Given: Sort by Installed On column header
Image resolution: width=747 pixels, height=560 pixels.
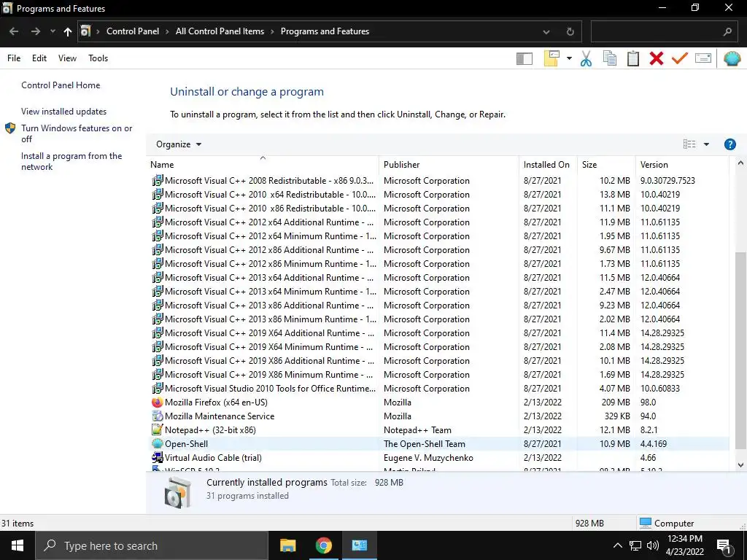Looking at the screenshot, I should coord(548,165).
